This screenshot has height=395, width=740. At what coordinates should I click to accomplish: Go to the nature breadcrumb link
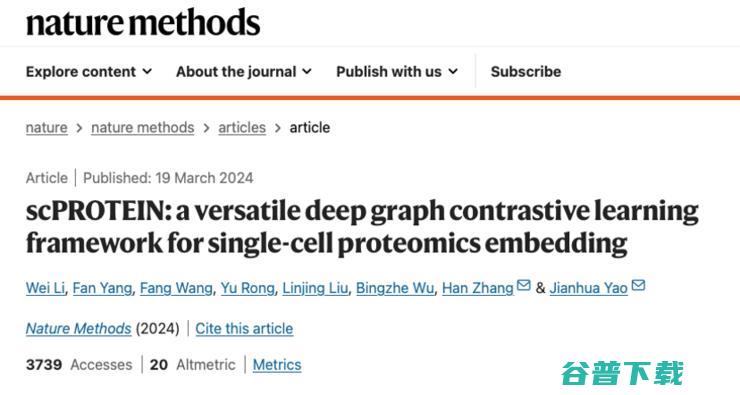tap(47, 128)
